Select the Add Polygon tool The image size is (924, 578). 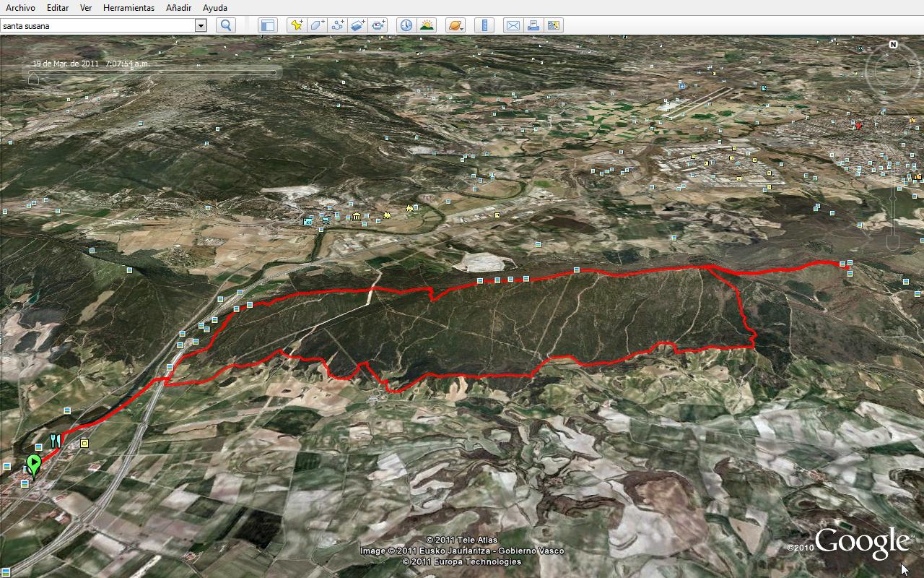click(317, 25)
